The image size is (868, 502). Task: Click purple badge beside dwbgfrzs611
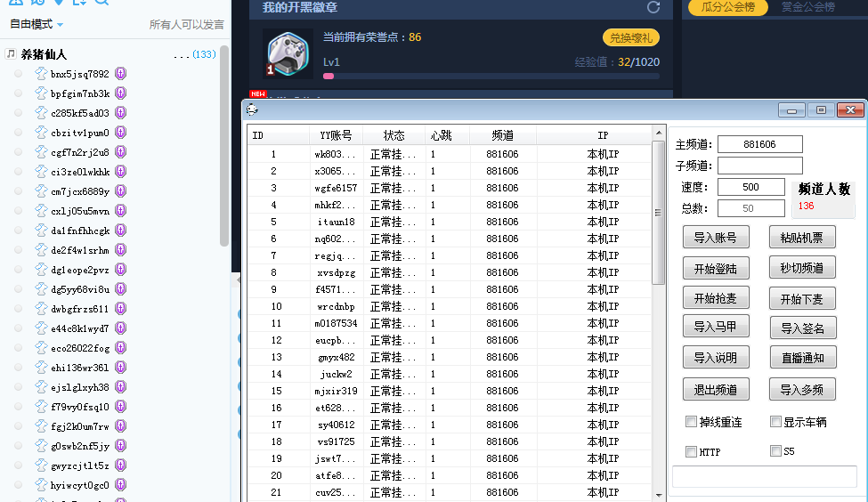click(121, 308)
